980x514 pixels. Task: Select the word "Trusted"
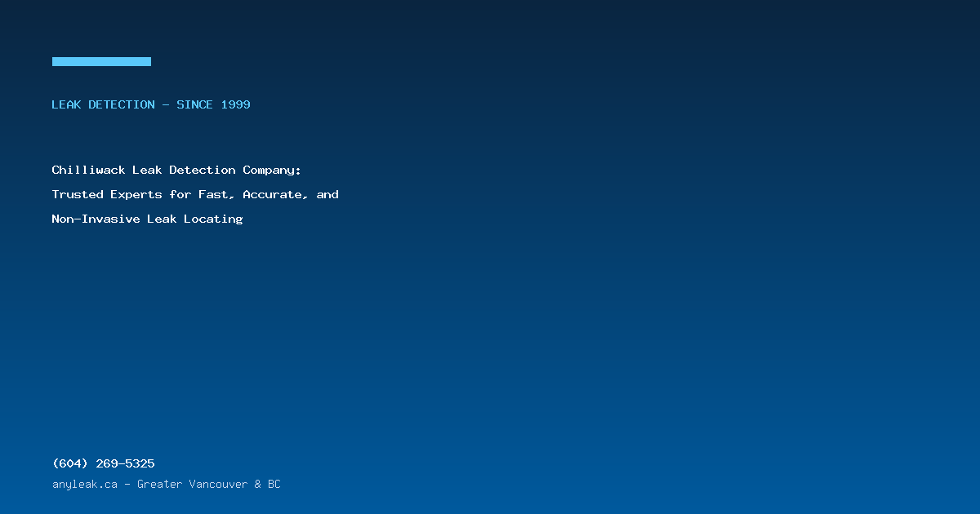tap(78, 195)
